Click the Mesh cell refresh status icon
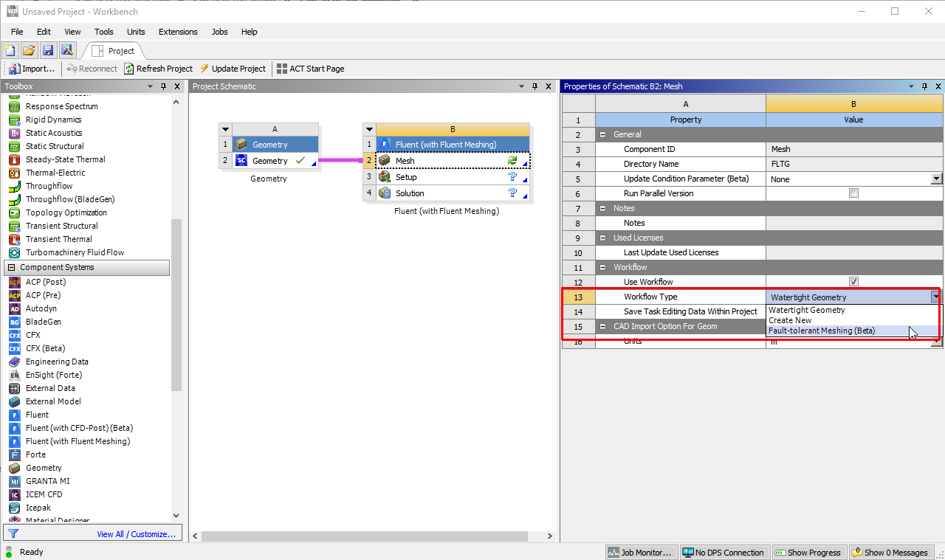 coord(512,160)
